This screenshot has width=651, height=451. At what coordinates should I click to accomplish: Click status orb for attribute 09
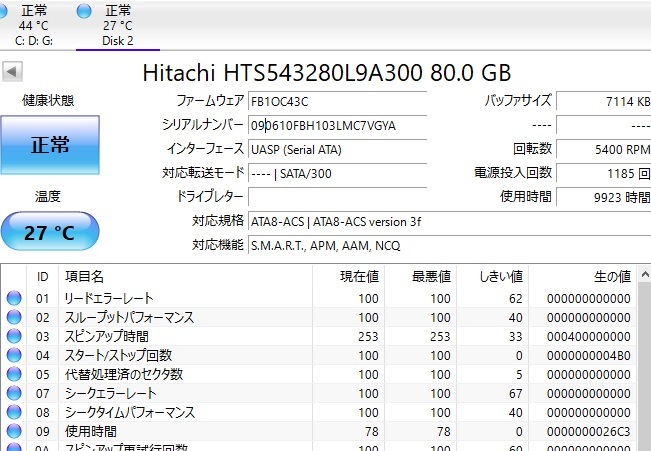pyautogui.click(x=14, y=431)
